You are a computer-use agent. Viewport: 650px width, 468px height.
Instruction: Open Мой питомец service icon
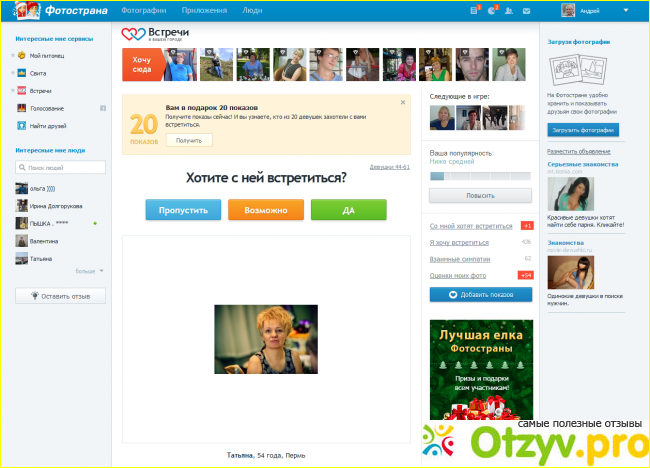point(21,56)
